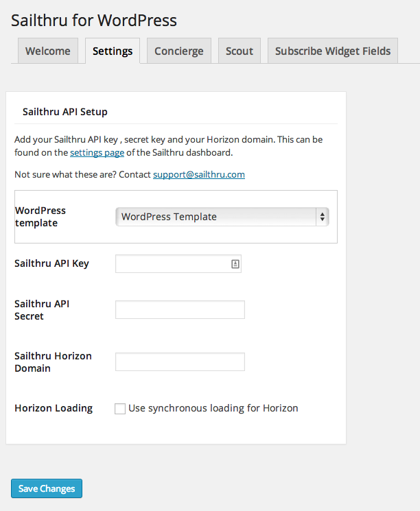Click the autofill contact icon in API Key field
Screen dimensions: 420x511
(235, 263)
